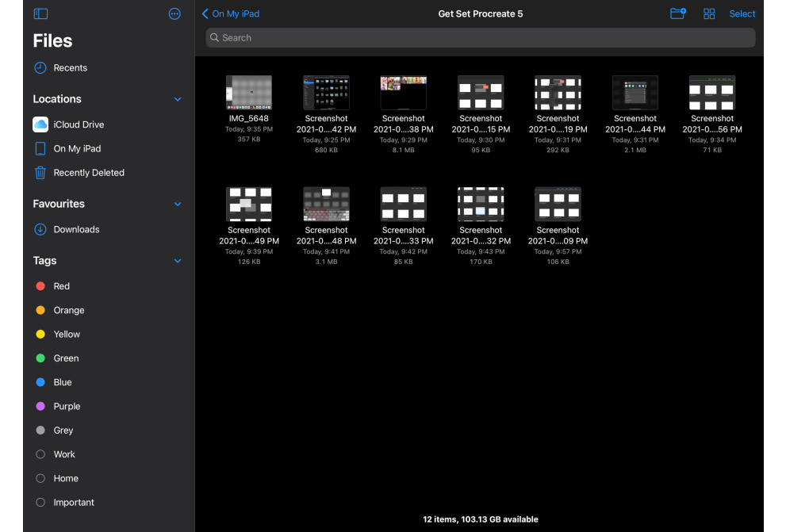Click the On My iPad device icon
This screenshot has height=532, width=786.
(40, 148)
